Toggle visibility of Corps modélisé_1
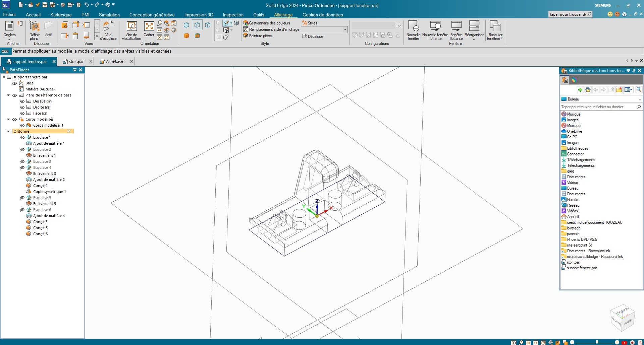644x345 pixels. 22,125
